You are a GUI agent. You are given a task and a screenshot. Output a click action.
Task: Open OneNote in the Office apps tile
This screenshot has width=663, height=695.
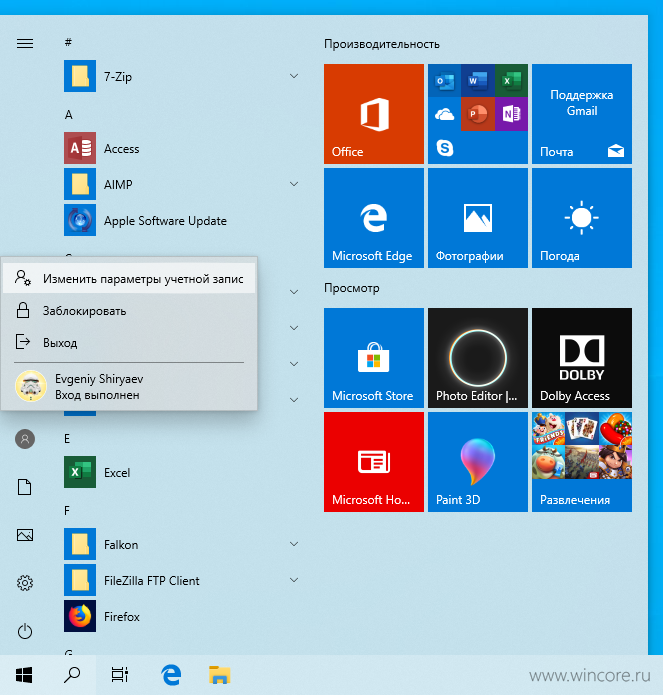click(x=511, y=114)
